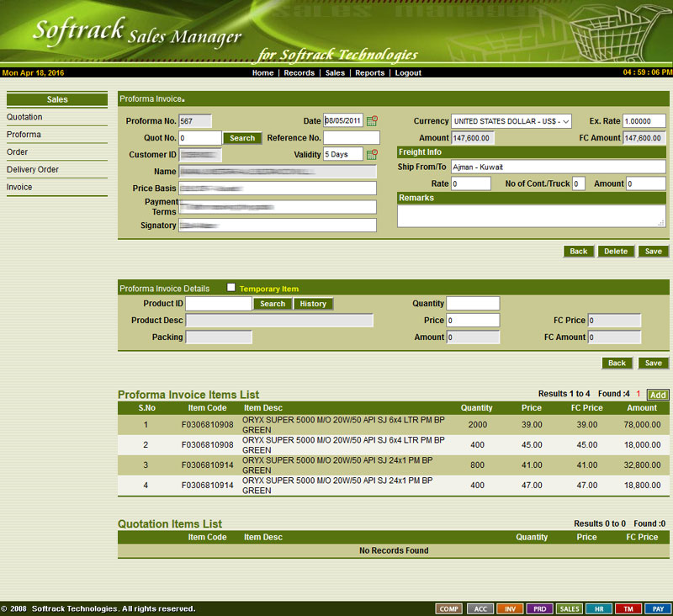
Task: Expand the Currency dropdown
Action: (511, 121)
